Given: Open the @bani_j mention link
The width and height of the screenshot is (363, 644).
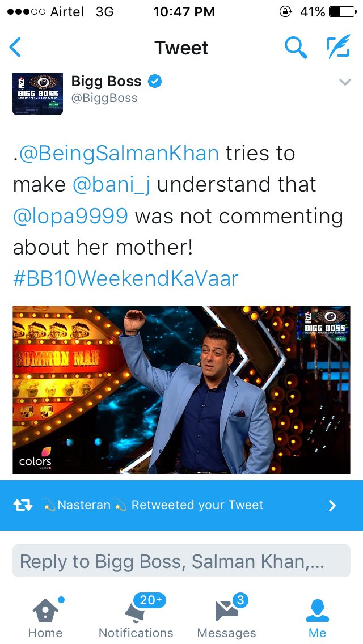Looking at the screenshot, I should [x=111, y=185].
